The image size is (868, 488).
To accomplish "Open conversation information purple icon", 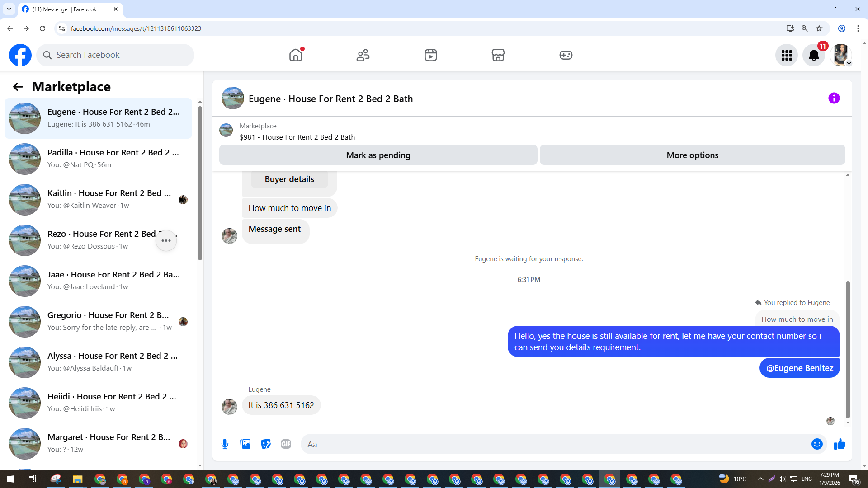I will pos(834,98).
